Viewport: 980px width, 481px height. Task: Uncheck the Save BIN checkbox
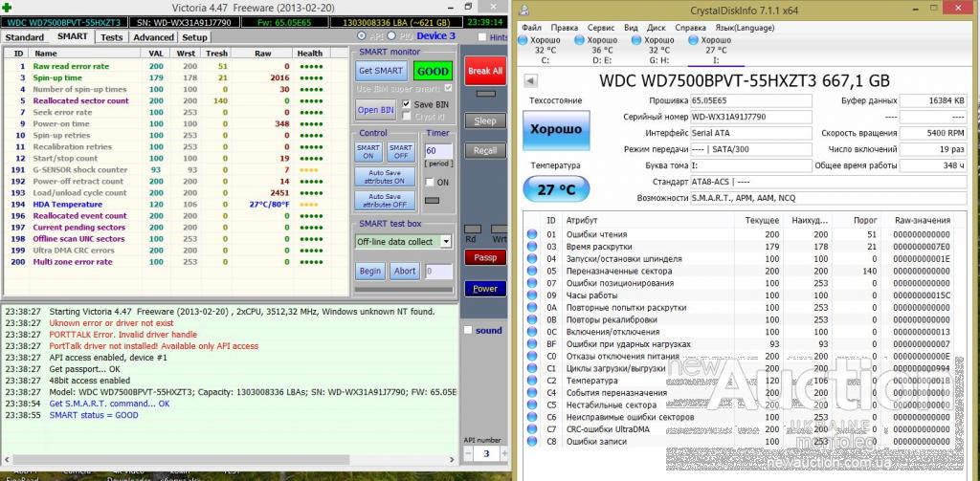click(407, 104)
